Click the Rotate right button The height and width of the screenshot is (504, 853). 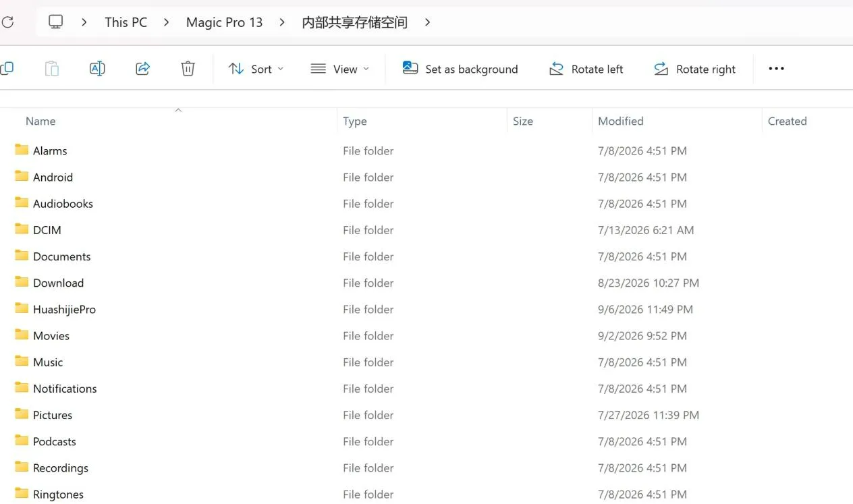tap(694, 69)
